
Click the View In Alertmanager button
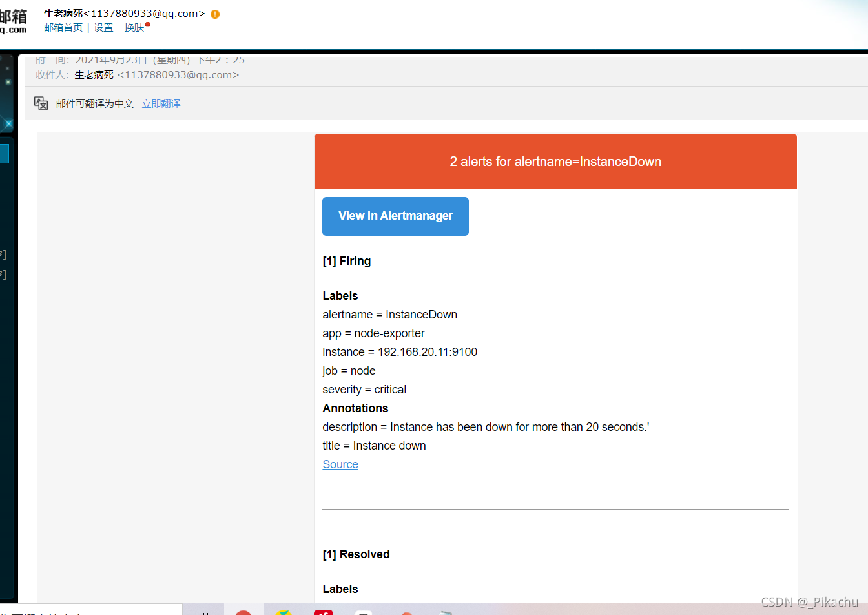pyautogui.click(x=395, y=216)
